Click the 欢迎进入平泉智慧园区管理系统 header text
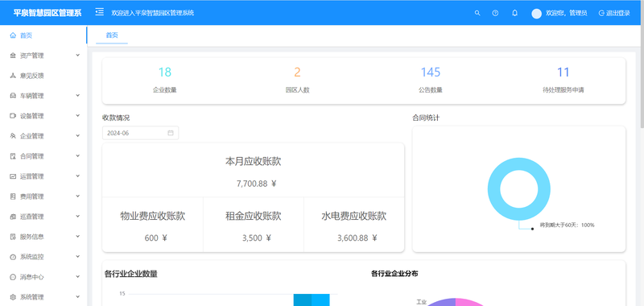Image resolution: width=644 pixels, height=306 pixels. tap(153, 13)
